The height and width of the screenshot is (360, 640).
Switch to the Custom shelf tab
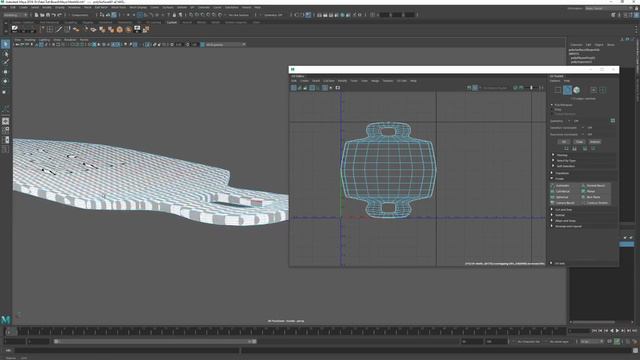(172, 22)
